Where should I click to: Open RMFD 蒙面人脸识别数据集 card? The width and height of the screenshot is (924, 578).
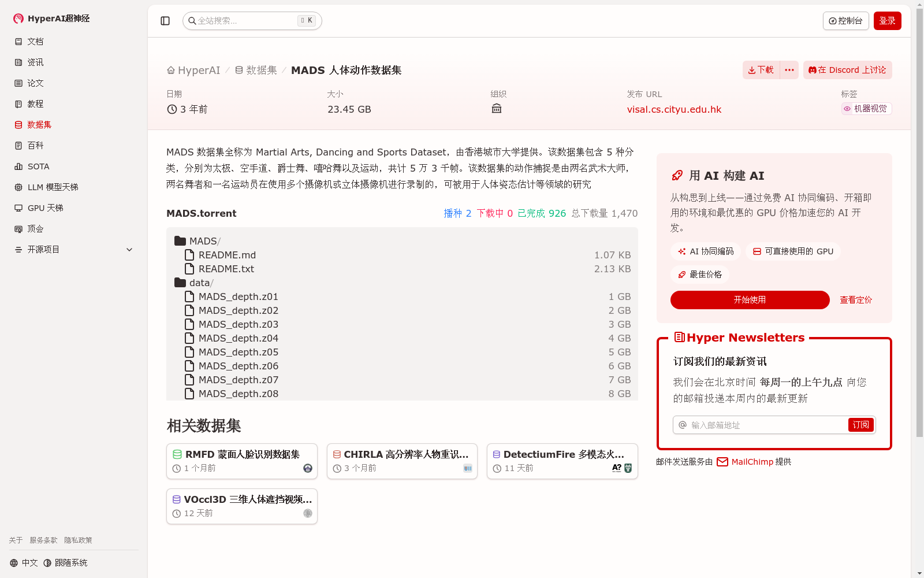point(242,461)
